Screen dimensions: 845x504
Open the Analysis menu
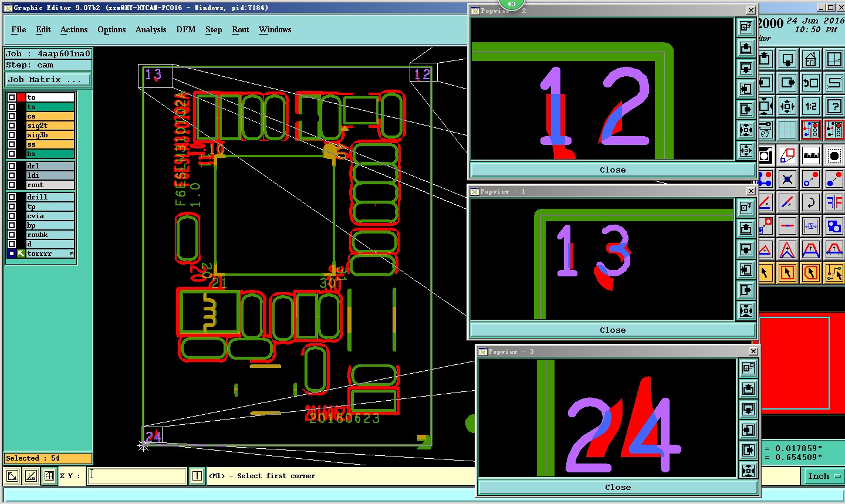tap(151, 29)
